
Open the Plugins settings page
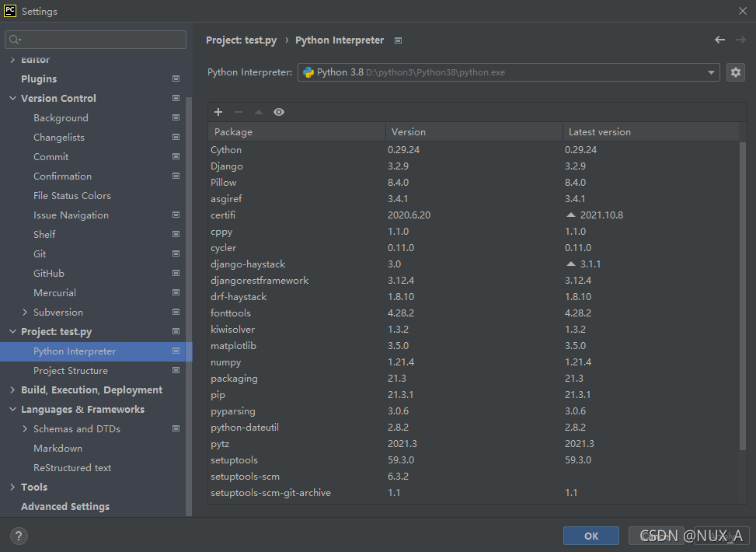[x=39, y=79]
